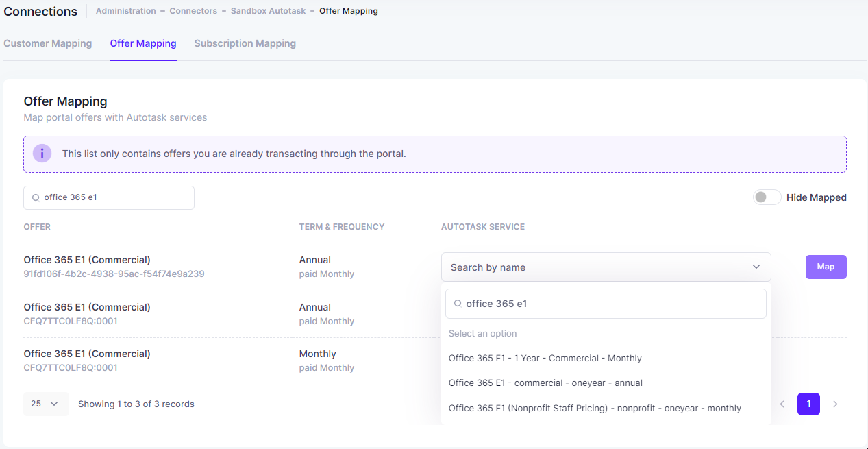Click the Map button for the first offer

(826, 267)
